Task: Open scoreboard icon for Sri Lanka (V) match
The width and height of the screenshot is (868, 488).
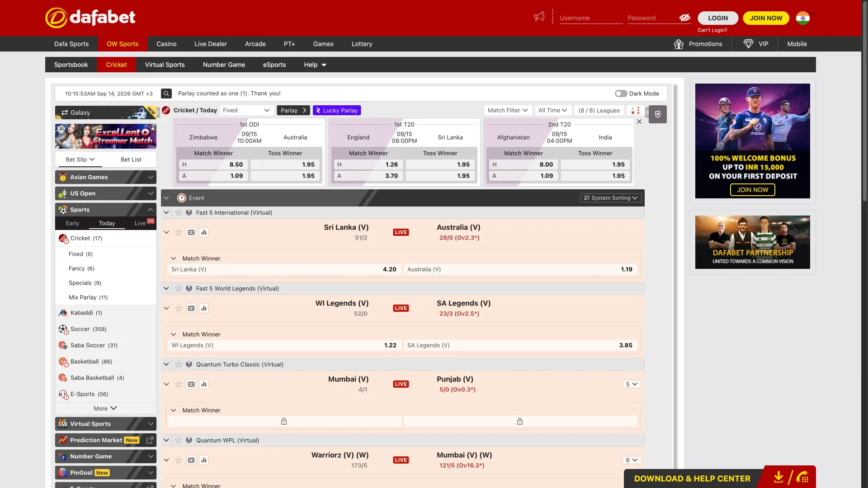Action: pos(191,232)
